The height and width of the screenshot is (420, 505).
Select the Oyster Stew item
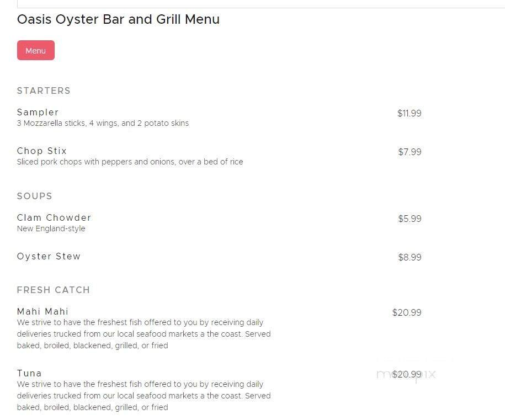click(x=49, y=256)
